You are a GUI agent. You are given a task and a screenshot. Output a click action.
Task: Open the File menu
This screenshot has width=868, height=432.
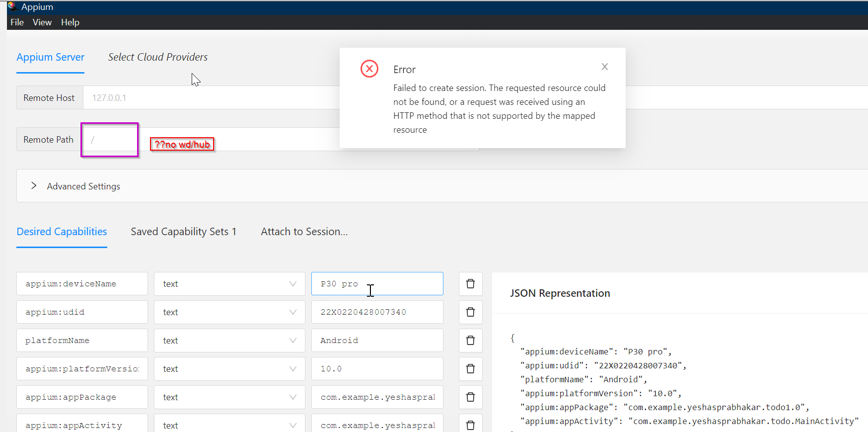pos(17,22)
